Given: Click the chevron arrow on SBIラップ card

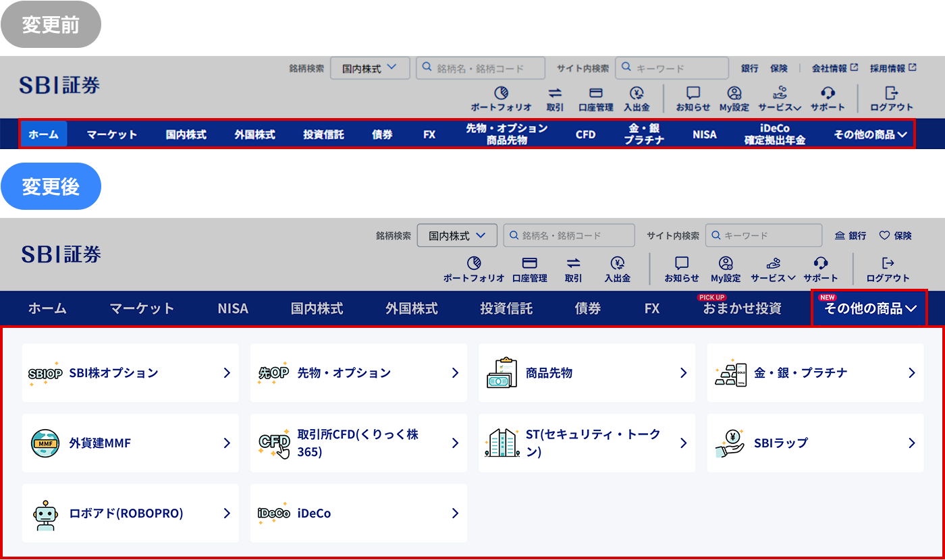Looking at the screenshot, I should coord(912,443).
